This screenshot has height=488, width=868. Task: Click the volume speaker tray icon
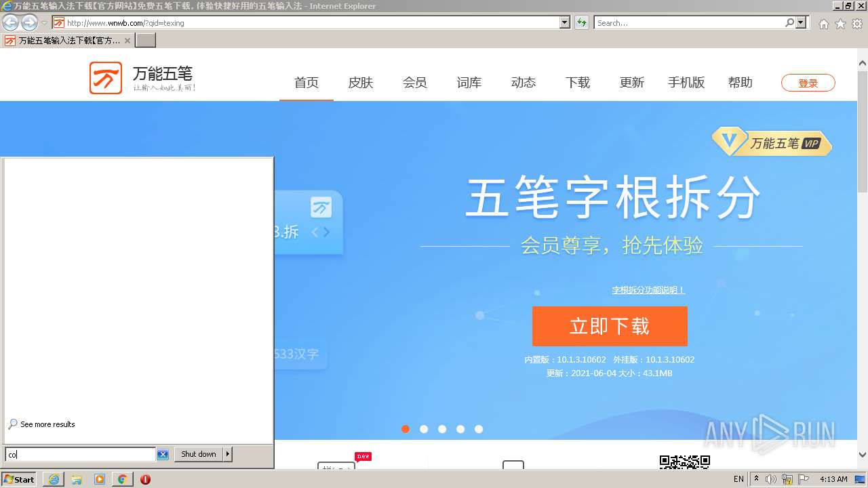pyautogui.click(x=770, y=479)
